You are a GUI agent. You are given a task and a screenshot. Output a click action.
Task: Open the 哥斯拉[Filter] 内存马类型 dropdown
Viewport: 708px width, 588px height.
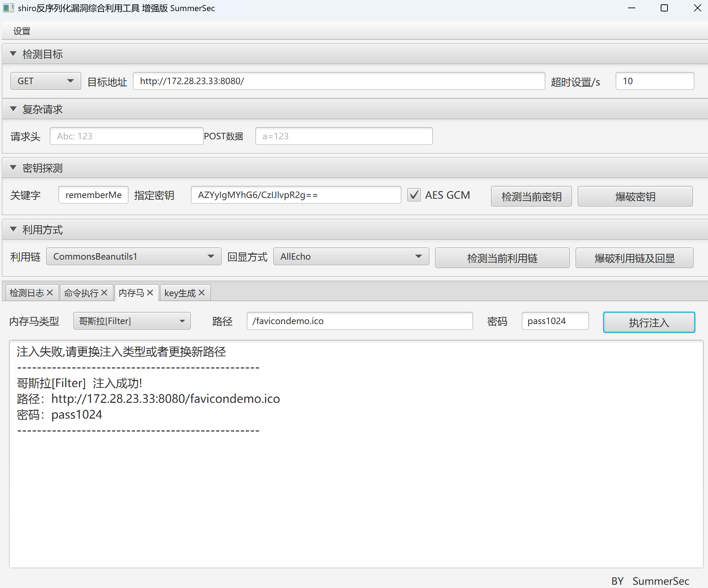[x=132, y=321]
